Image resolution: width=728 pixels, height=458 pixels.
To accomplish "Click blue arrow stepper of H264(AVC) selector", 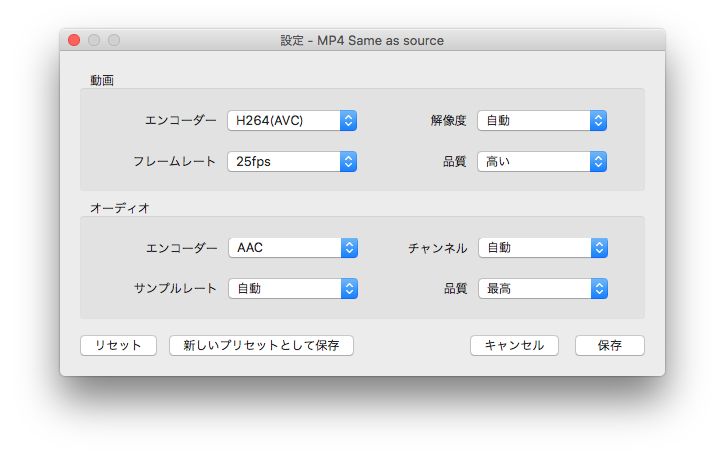I will pos(348,121).
